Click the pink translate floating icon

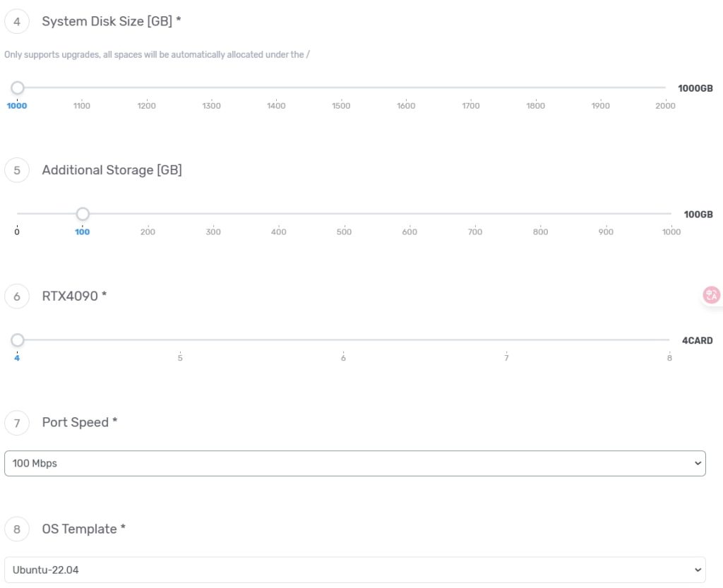pos(711,295)
